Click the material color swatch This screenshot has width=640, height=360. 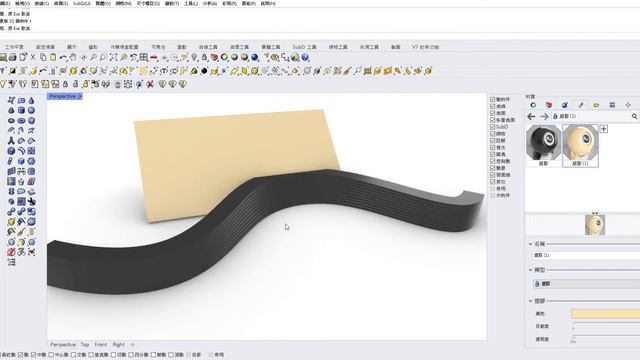pyautogui.click(x=606, y=314)
